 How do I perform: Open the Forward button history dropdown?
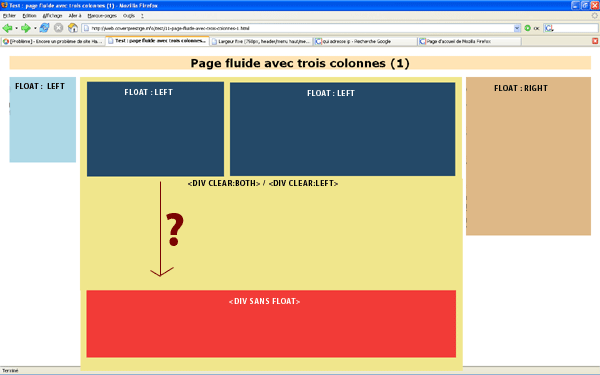coord(35,28)
